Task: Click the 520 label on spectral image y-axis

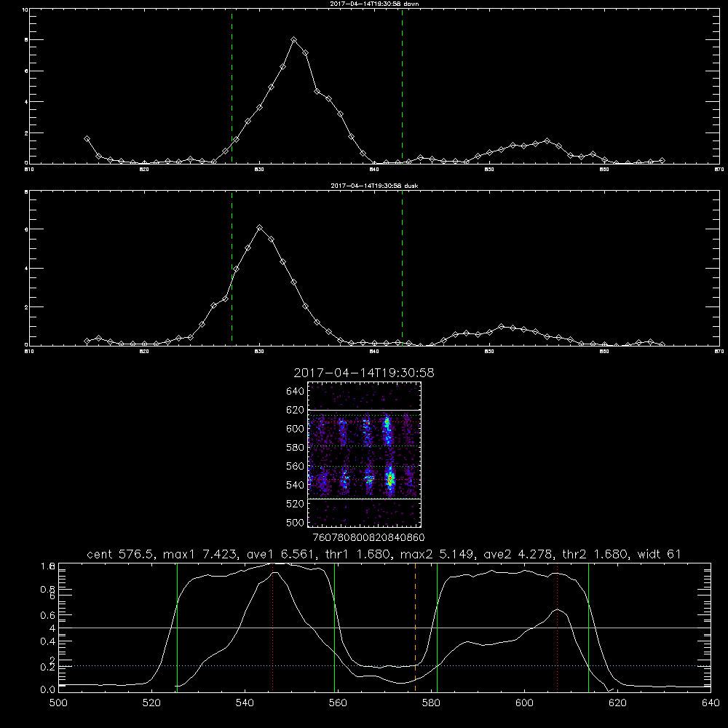Action: [295, 504]
